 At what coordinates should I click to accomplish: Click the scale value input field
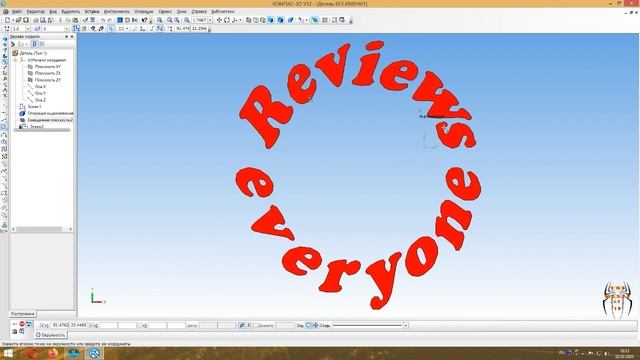coord(200,20)
